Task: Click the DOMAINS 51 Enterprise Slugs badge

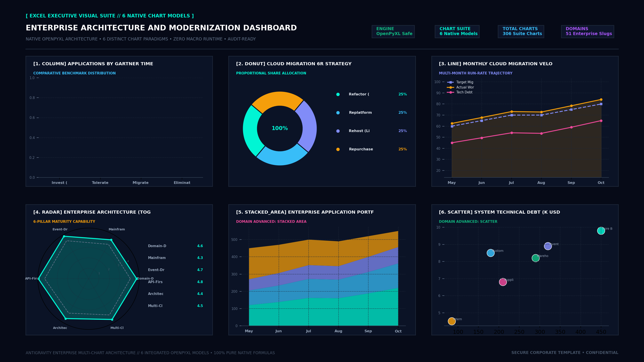Action: pyautogui.click(x=587, y=32)
